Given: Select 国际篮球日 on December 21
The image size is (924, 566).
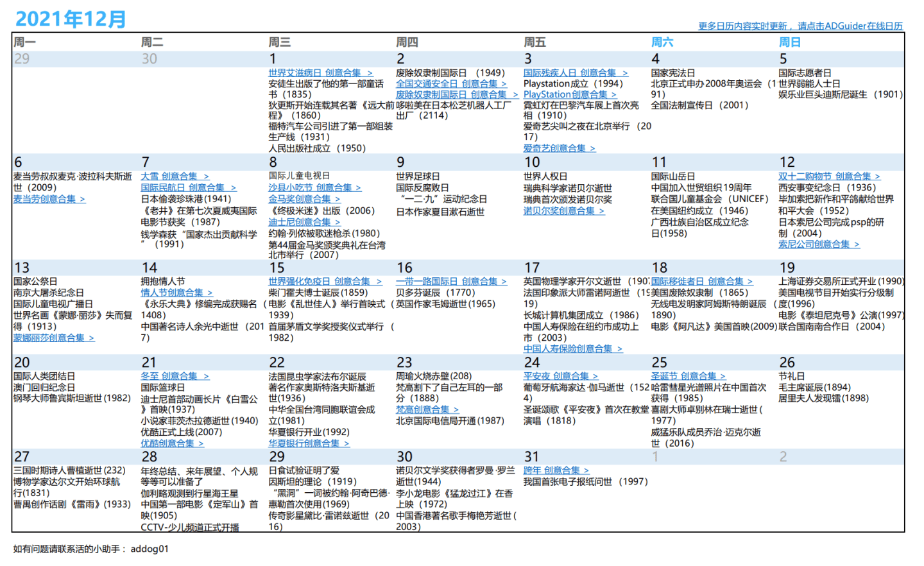Looking at the screenshot, I should click(163, 387).
